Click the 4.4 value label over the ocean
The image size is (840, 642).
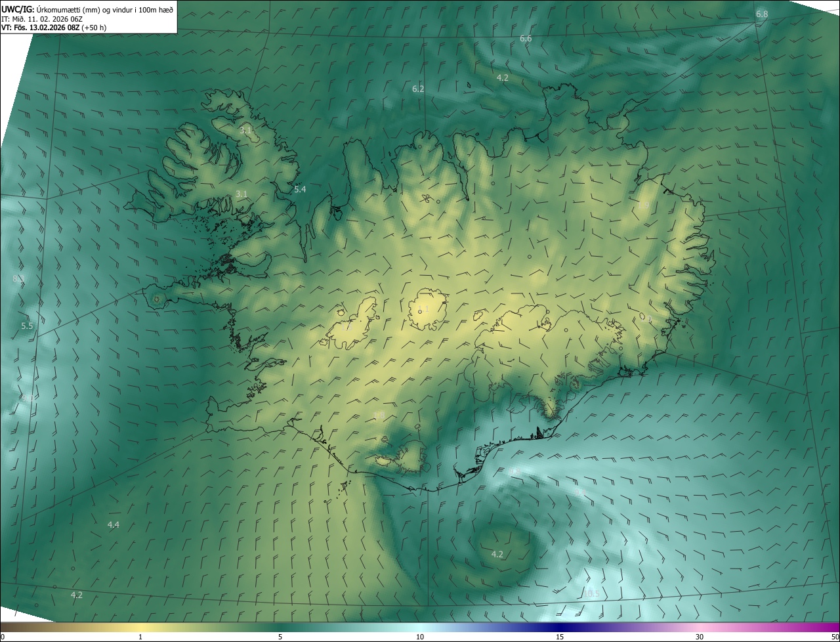[114, 524]
